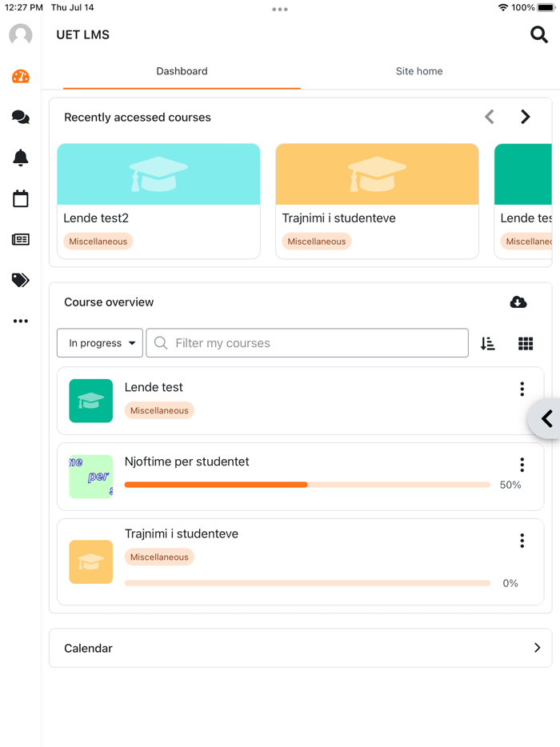Open the user profile avatar
This screenshot has height=747, width=560.
click(x=21, y=34)
